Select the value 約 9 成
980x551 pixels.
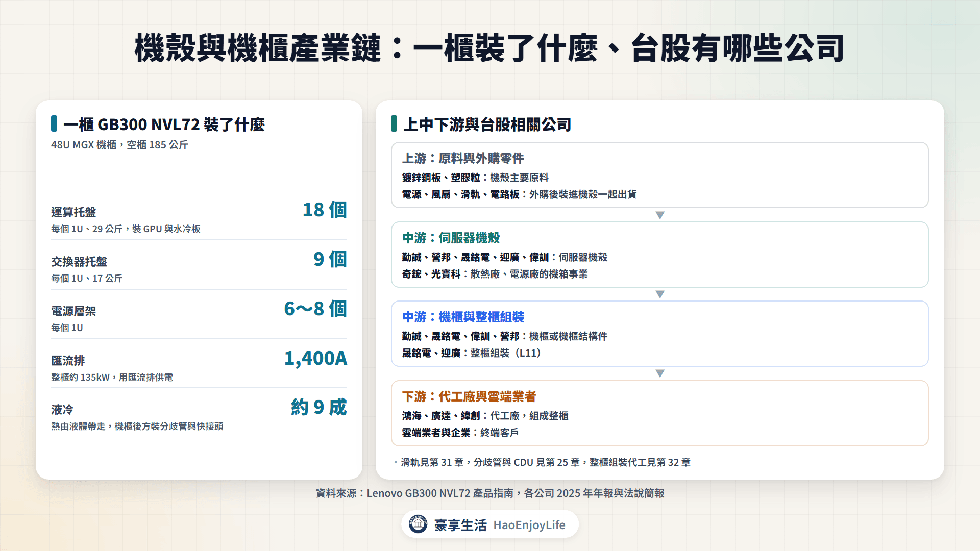pos(319,407)
